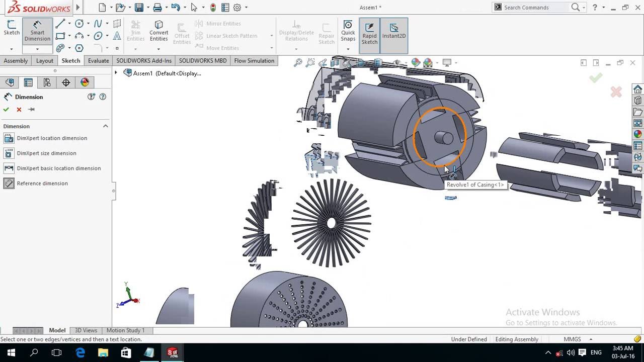Pick the Circle sketch tool

tap(79, 24)
